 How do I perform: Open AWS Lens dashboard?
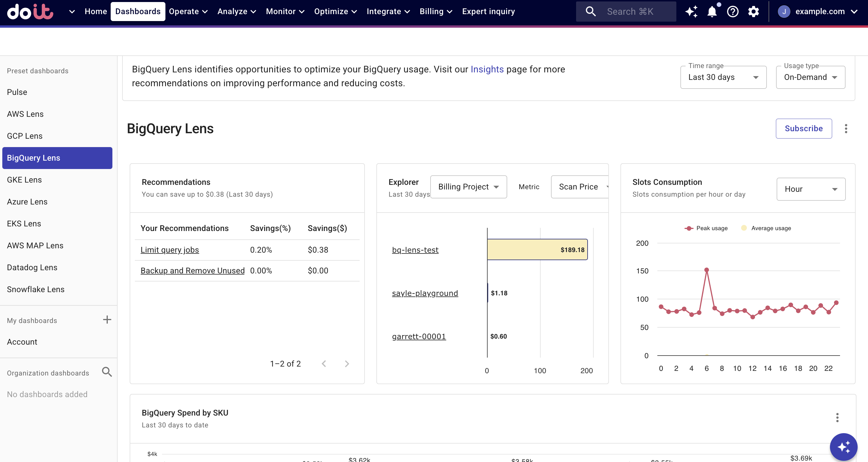click(57, 114)
